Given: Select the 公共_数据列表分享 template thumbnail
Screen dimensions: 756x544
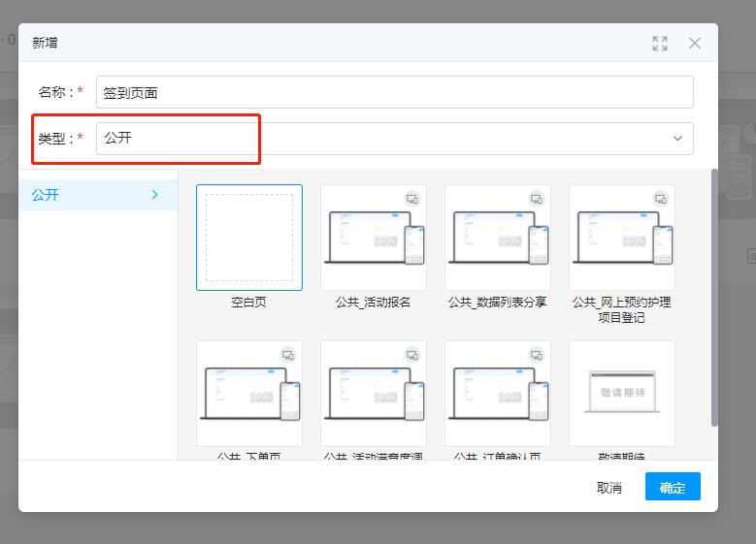Looking at the screenshot, I should click(498, 238).
